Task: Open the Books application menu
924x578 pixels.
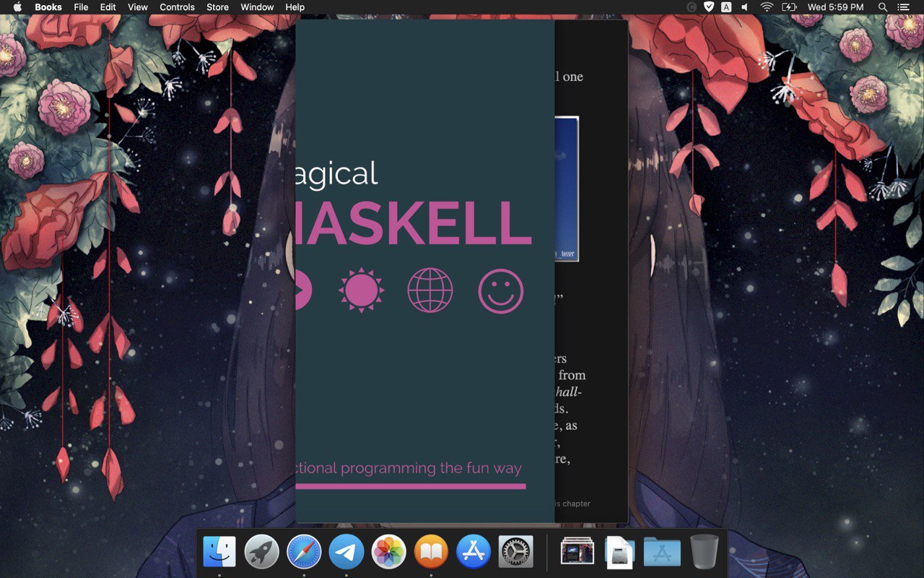Action: point(48,7)
